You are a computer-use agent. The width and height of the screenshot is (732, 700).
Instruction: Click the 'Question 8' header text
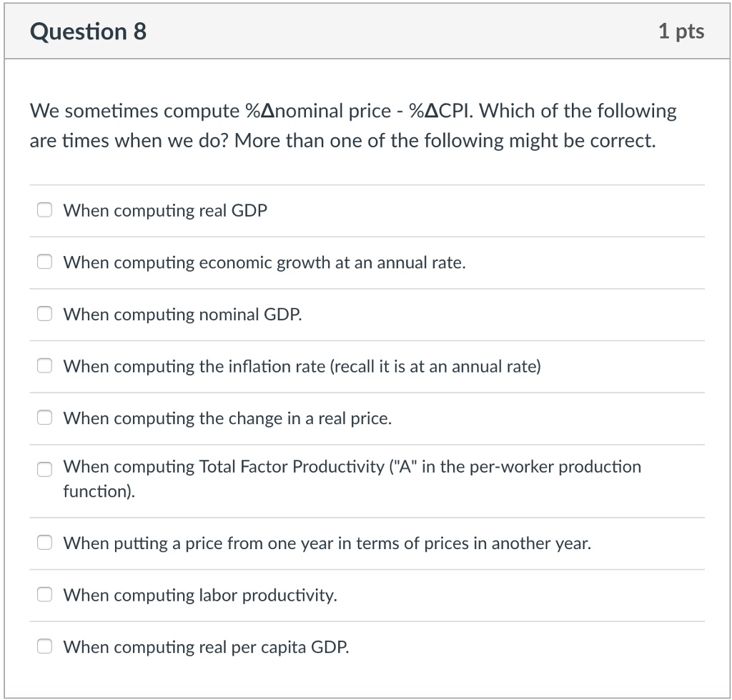pyautogui.click(x=89, y=31)
